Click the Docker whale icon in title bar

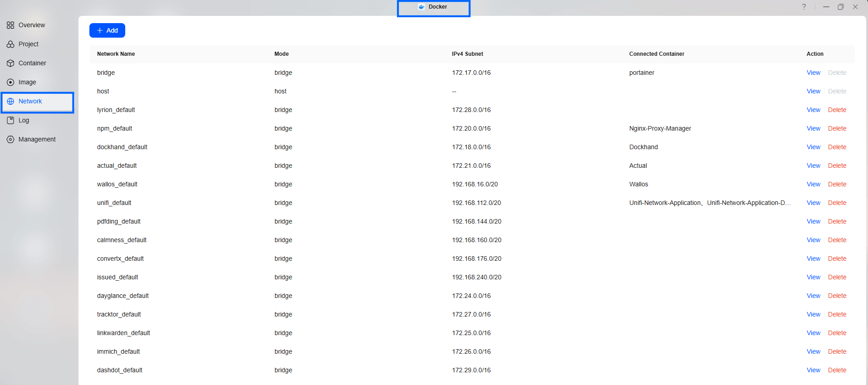click(422, 7)
